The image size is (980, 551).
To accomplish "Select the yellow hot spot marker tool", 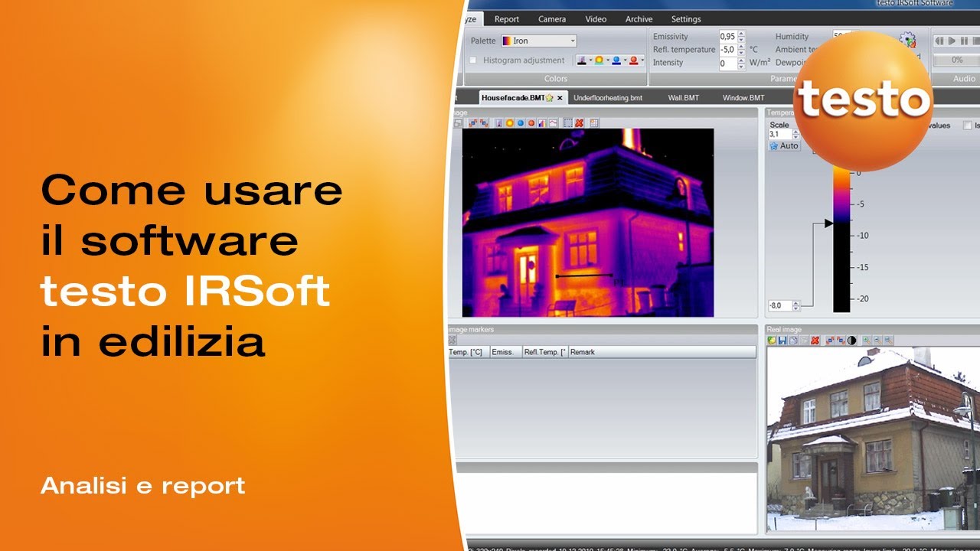I will coord(510,123).
